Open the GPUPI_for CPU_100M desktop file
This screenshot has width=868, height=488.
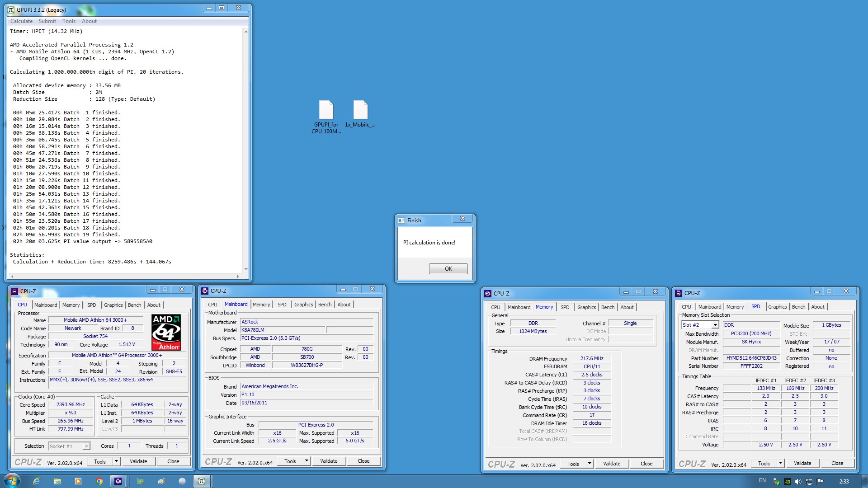[326, 117]
